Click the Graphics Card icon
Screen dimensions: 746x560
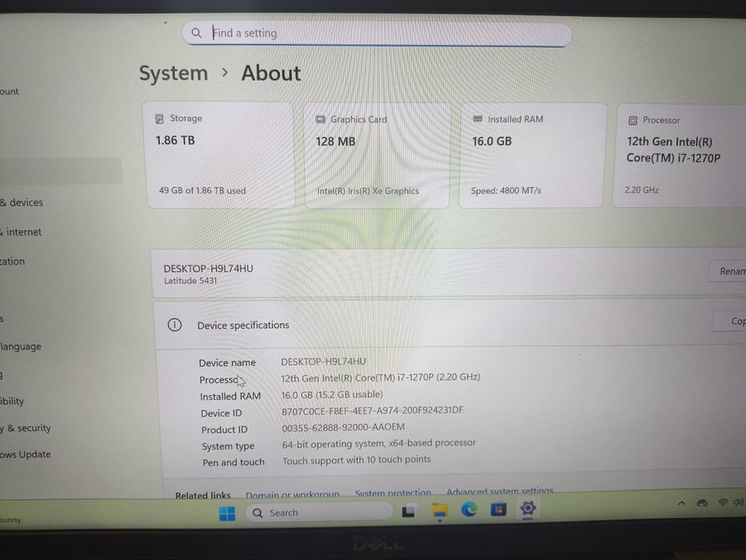321,119
